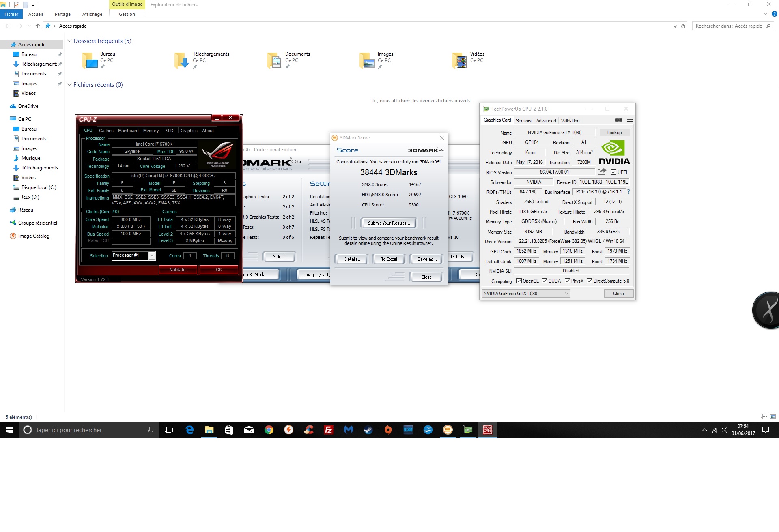Screen dimensions: 779x532
Task: Open the address bar history dropdown
Action: 675,26
